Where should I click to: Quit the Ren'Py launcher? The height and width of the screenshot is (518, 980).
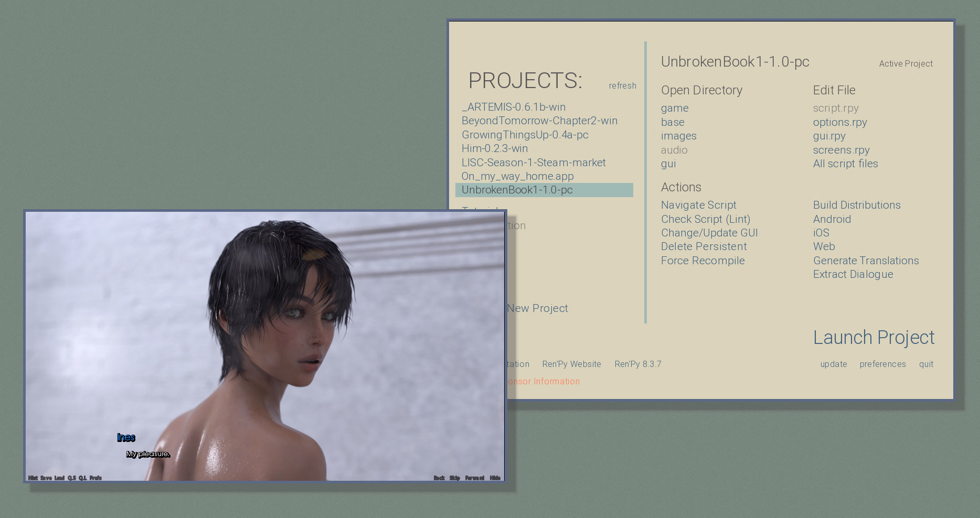point(926,364)
